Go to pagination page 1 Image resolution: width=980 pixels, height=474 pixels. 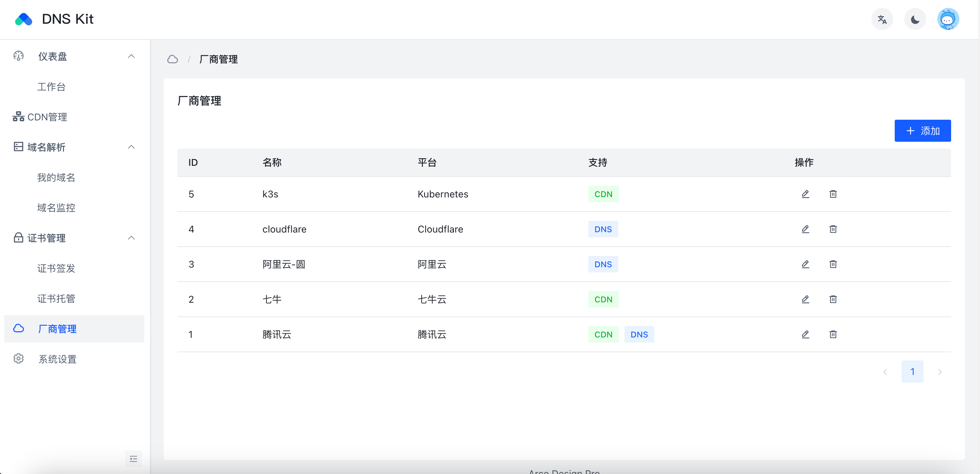pos(912,371)
